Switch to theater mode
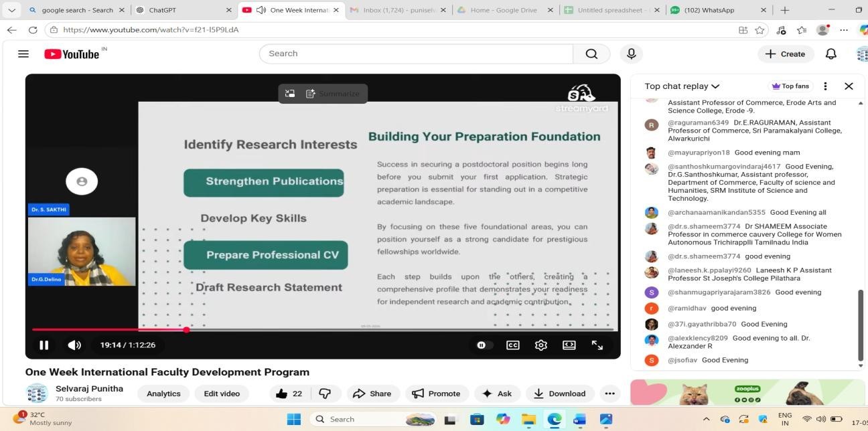This screenshot has width=868, height=431. pyautogui.click(x=569, y=345)
